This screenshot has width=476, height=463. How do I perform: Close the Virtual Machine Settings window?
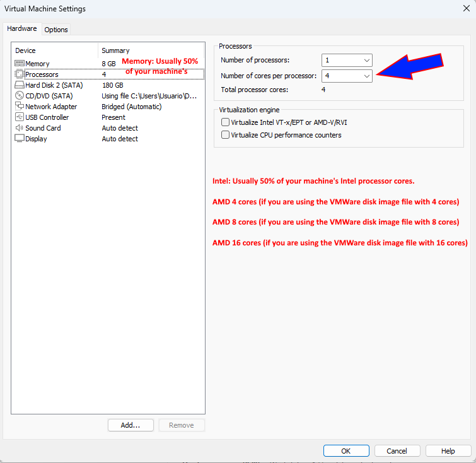465,8
